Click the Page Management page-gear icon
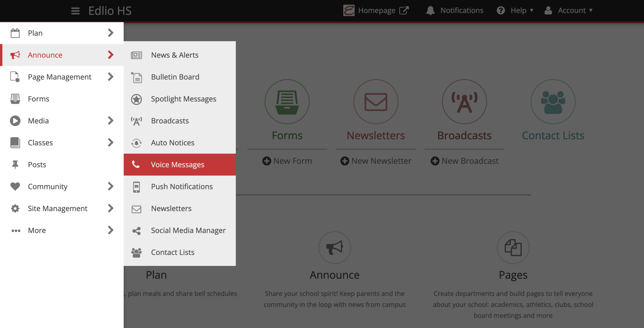This screenshot has width=644, height=328. click(x=15, y=77)
